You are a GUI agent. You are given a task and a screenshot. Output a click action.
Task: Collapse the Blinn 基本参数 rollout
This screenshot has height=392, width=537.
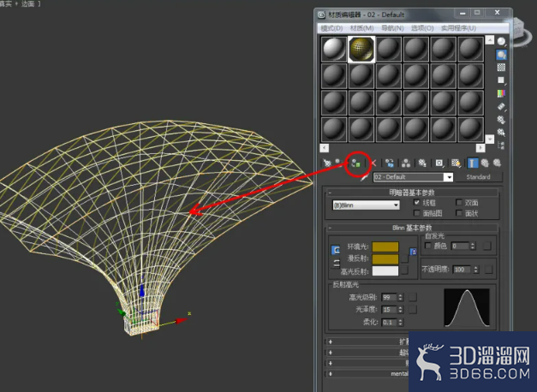pyautogui.click(x=412, y=228)
